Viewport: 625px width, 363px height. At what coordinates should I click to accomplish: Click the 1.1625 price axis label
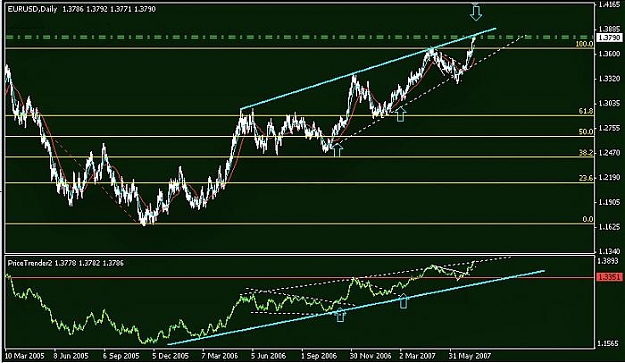pos(609,227)
